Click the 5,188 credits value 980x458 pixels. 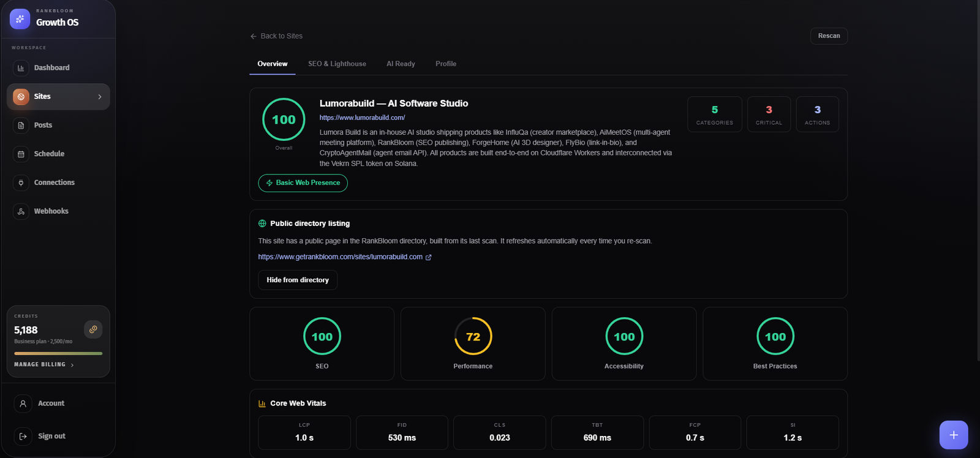[x=26, y=330]
